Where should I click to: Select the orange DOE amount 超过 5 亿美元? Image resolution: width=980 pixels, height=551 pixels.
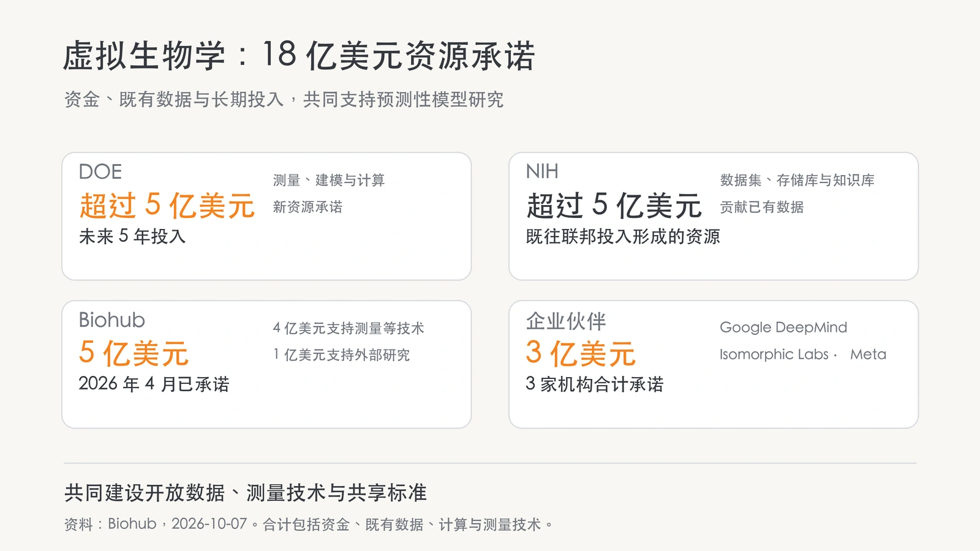[x=167, y=205]
